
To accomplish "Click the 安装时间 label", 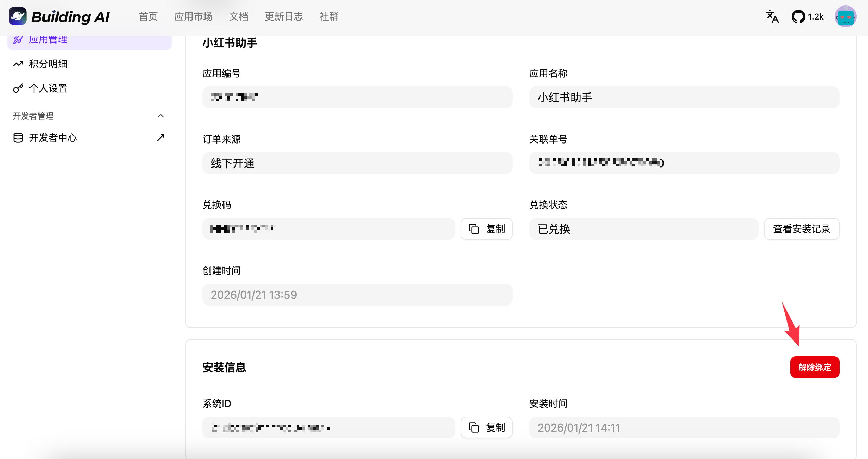I will 548,404.
